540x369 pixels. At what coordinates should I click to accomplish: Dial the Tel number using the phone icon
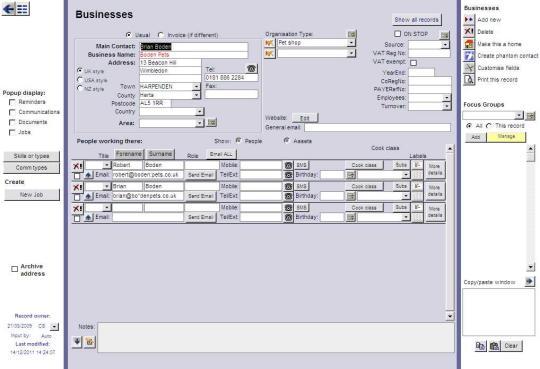coord(251,69)
